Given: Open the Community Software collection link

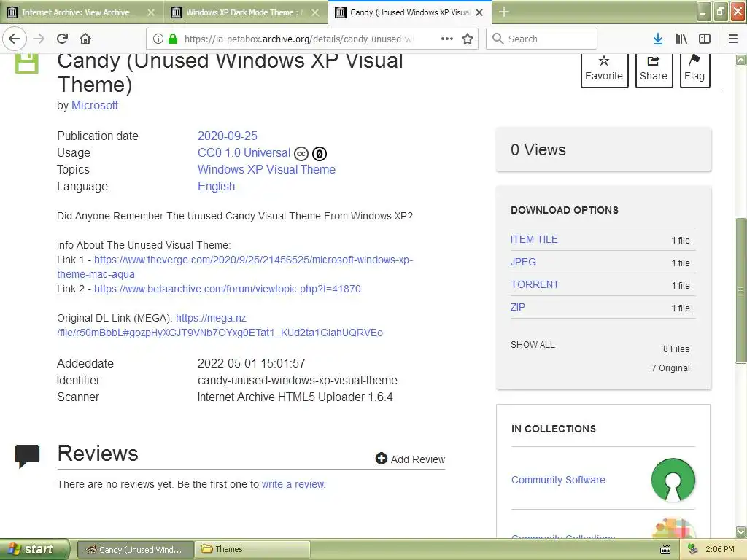Looking at the screenshot, I should coord(558,480).
